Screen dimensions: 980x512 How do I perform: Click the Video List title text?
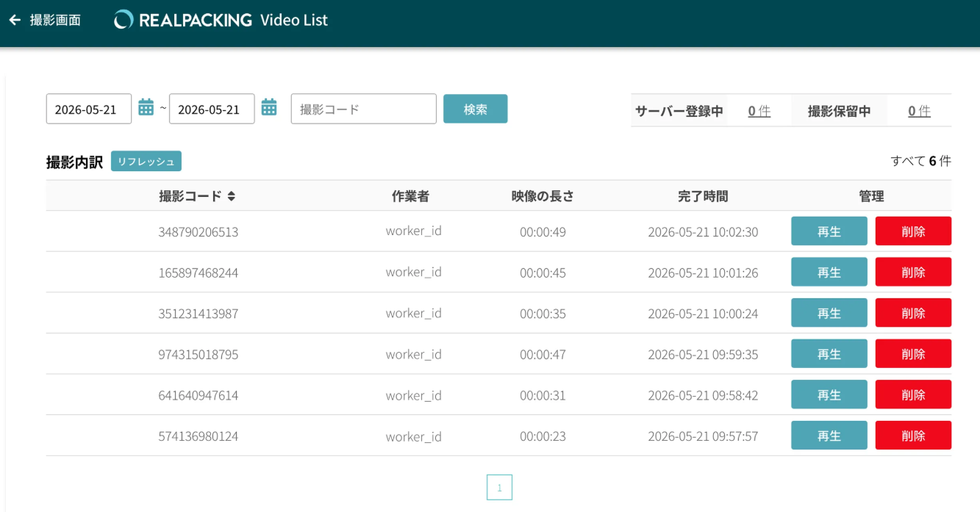point(294,20)
